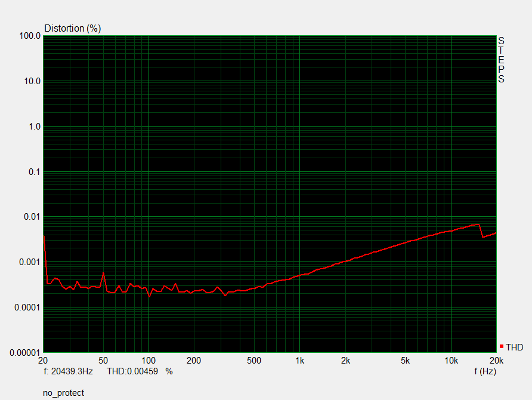Click the 2k x-axis tick label
This screenshot has height=400, width=532.
[x=345, y=361]
